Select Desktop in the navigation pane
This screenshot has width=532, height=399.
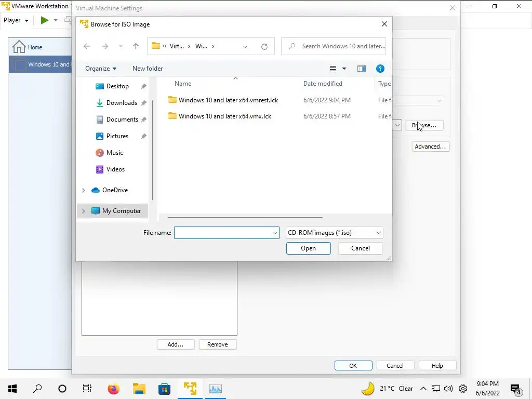[x=117, y=86]
